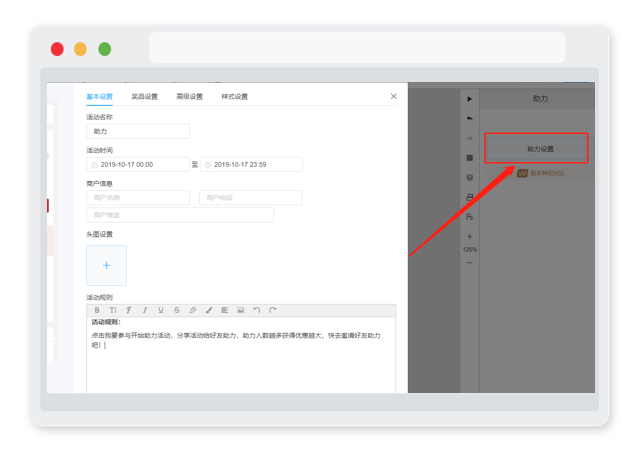Toggle underline formatting in rules editor
640x450 pixels.
pyautogui.click(x=161, y=310)
